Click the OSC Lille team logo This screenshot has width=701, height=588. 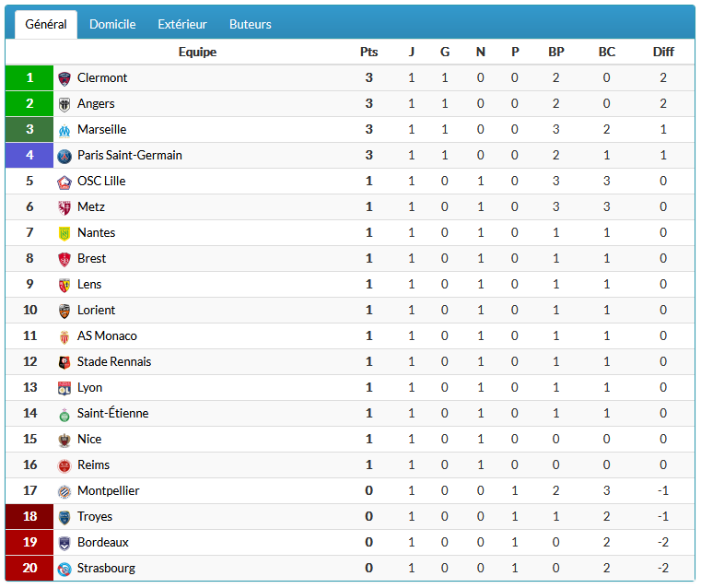[x=64, y=182]
